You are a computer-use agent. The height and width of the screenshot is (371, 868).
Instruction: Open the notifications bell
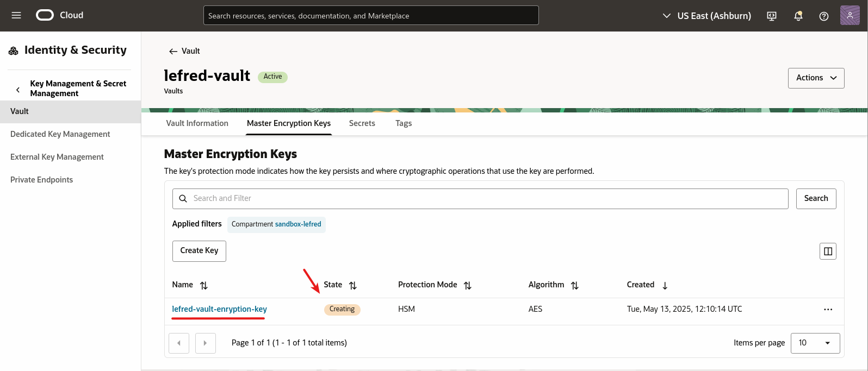pos(798,16)
